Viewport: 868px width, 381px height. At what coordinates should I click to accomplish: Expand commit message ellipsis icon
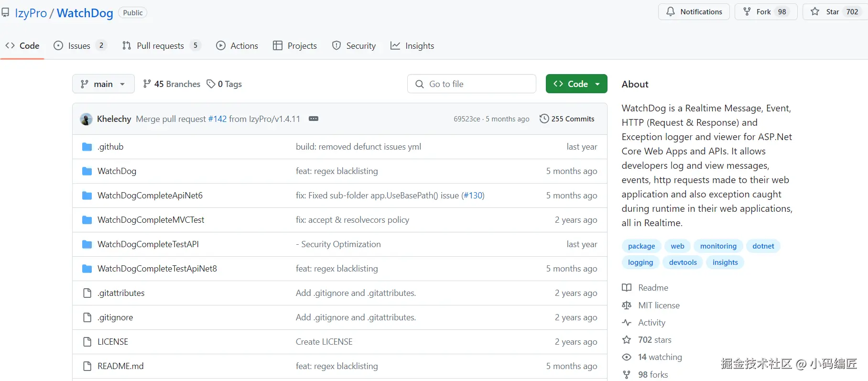point(314,119)
